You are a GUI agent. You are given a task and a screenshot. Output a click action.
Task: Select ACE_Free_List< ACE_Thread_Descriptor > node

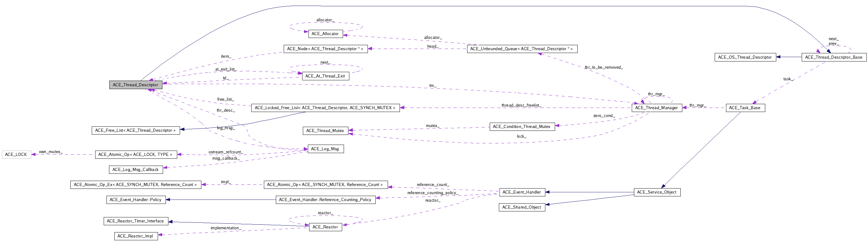(x=135, y=130)
